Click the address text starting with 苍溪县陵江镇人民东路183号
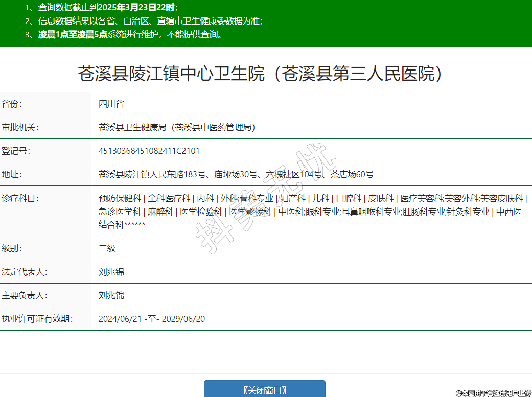Image resolution: width=532 pixels, height=397 pixels. (x=236, y=175)
